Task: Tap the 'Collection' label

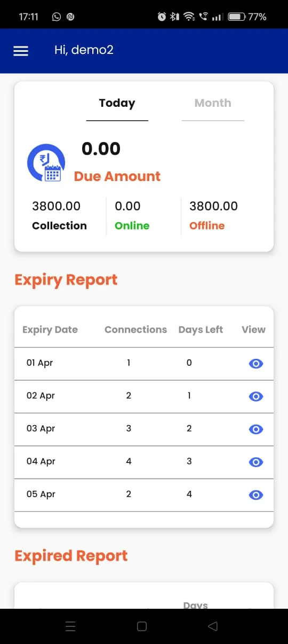Action: (59, 226)
